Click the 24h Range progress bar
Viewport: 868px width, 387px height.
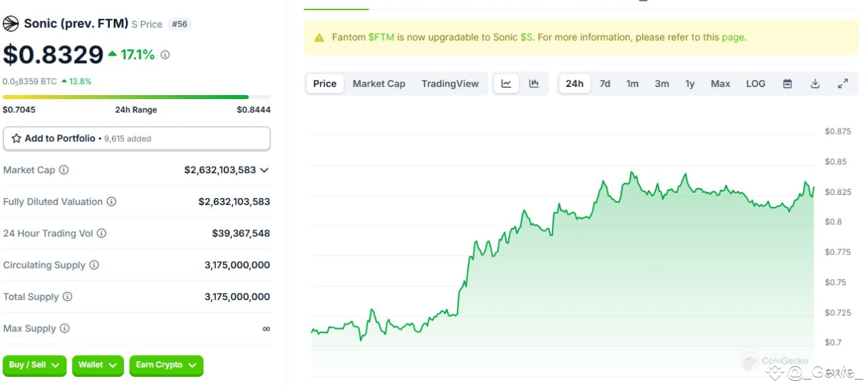tap(136, 97)
